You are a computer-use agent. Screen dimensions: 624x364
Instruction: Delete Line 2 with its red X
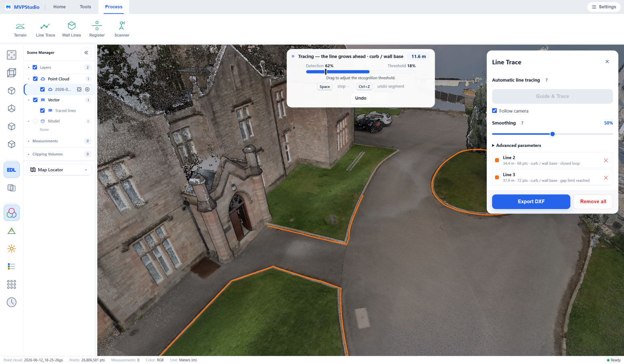coord(606,161)
